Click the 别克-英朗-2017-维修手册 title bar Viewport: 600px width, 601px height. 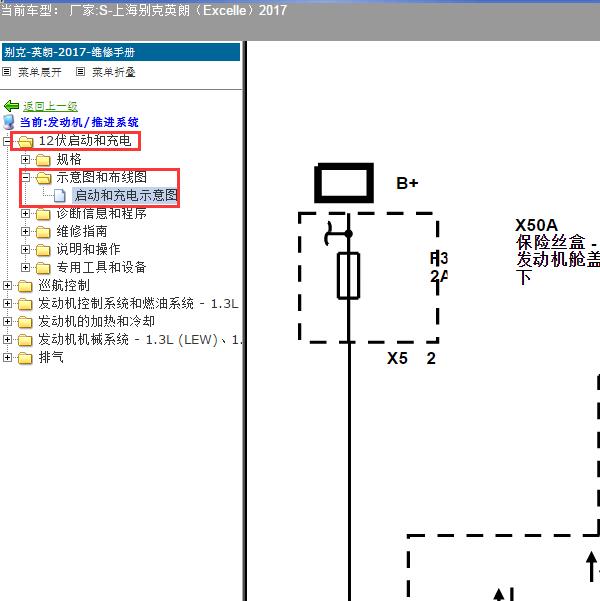pos(121,52)
